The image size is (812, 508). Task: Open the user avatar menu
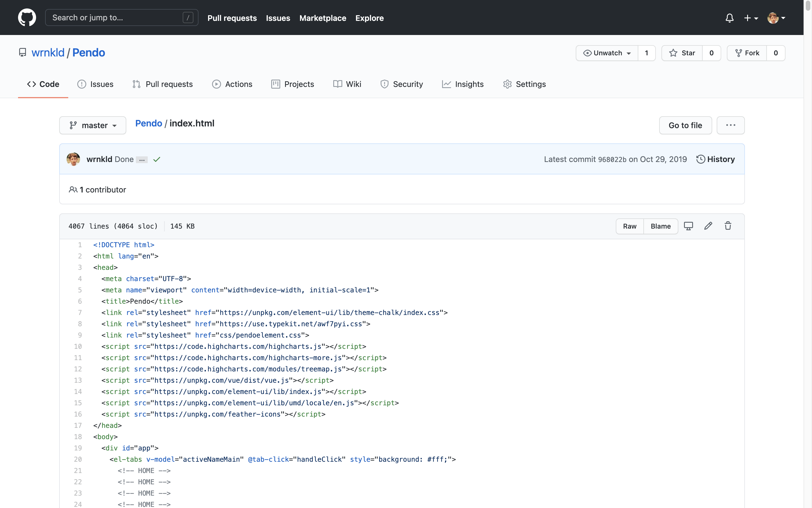coord(776,18)
